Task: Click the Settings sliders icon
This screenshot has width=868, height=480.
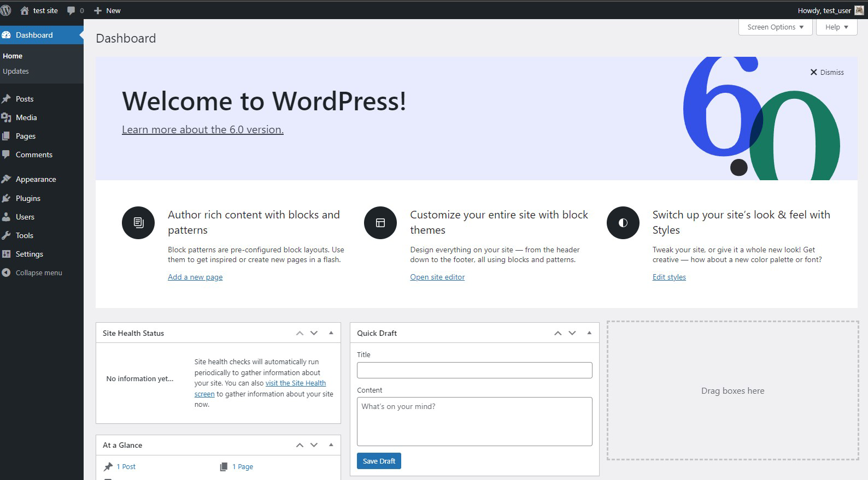Action: pyautogui.click(x=6, y=254)
